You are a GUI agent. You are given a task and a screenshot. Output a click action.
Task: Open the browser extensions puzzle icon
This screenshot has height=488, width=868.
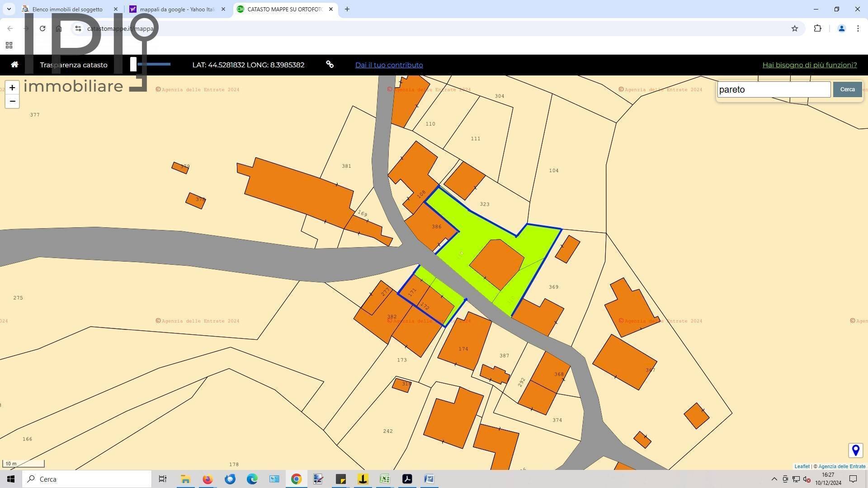pyautogui.click(x=817, y=28)
